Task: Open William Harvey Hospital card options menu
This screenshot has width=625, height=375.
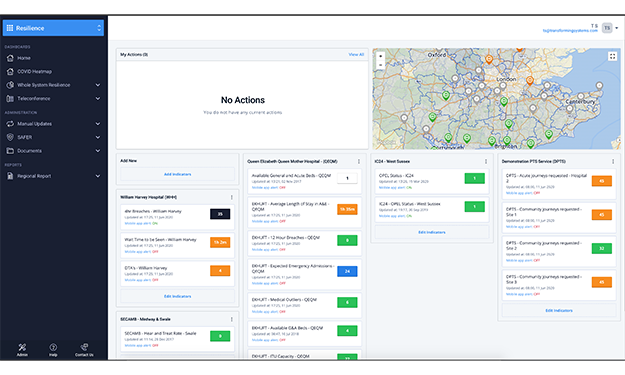Action: click(232, 197)
